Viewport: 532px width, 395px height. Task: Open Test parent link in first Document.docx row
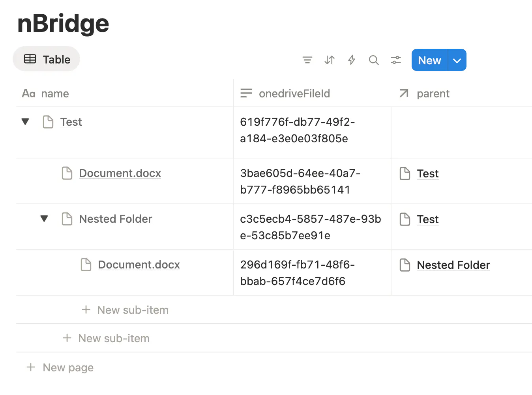click(x=428, y=173)
